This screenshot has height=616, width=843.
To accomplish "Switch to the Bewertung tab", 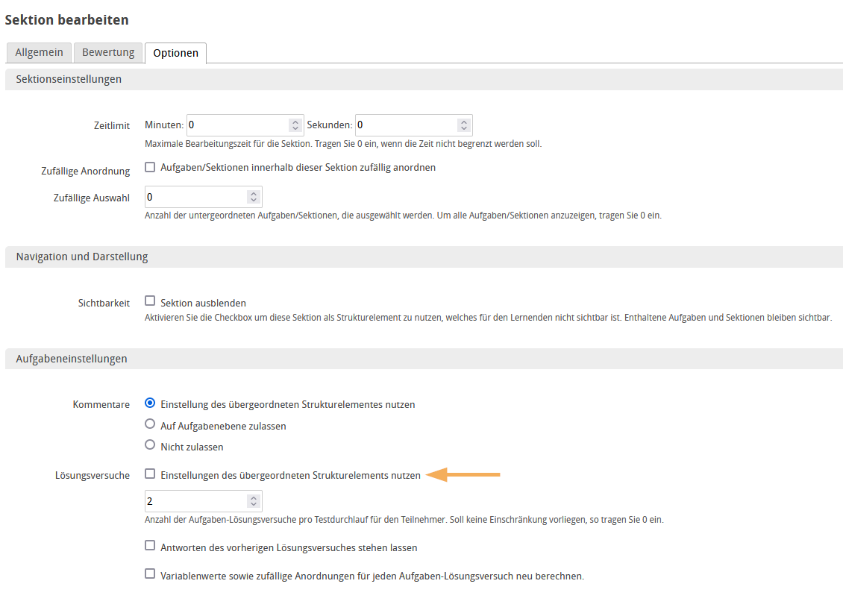I will [x=107, y=52].
